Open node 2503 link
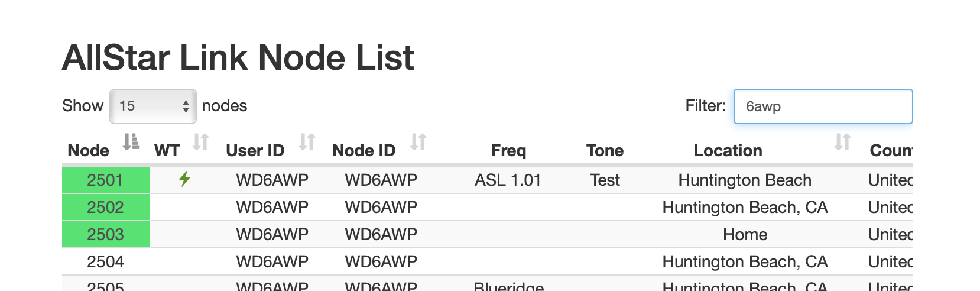 tap(105, 234)
